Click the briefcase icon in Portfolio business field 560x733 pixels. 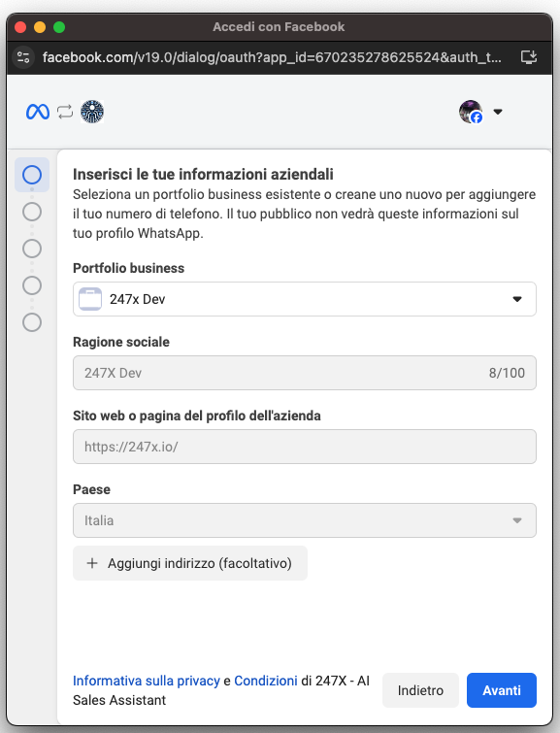click(x=90, y=299)
